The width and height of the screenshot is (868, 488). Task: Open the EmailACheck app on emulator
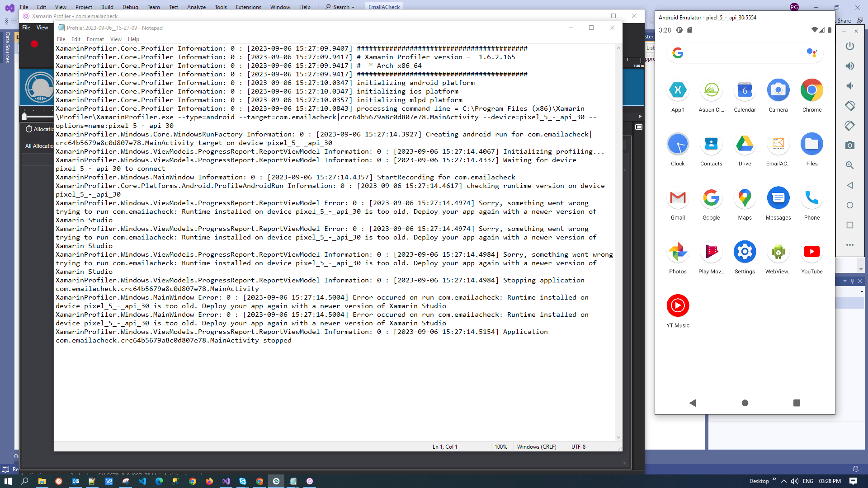(778, 145)
